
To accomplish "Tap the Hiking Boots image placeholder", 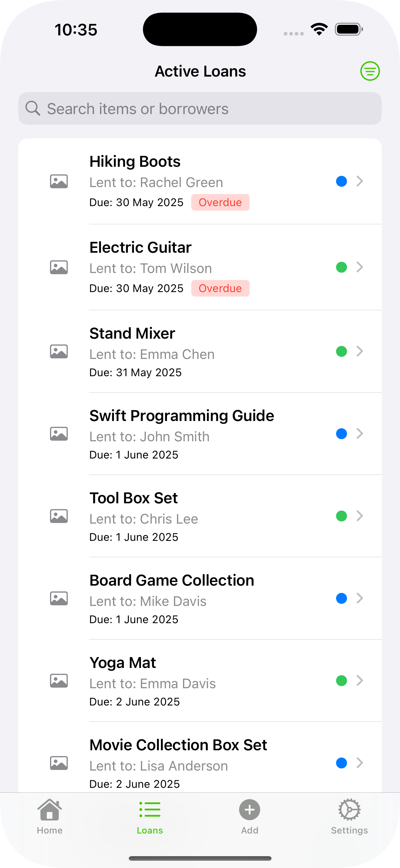I will tap(59, 181).
